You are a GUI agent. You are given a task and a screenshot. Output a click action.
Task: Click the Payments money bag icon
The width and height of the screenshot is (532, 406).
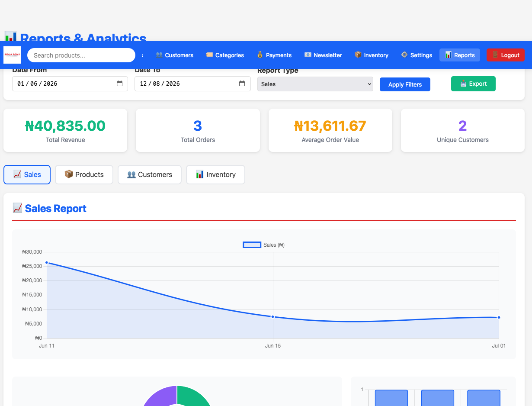click(260, 55)
